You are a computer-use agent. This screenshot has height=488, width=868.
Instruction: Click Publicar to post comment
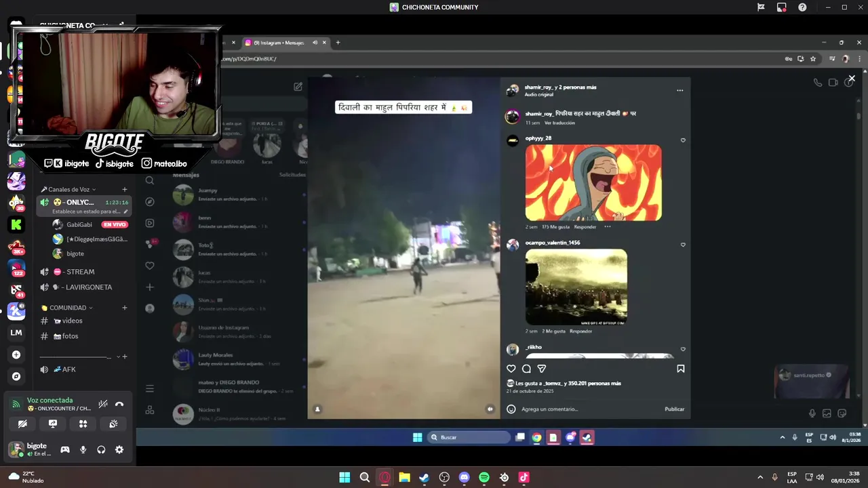coord(674,409)
